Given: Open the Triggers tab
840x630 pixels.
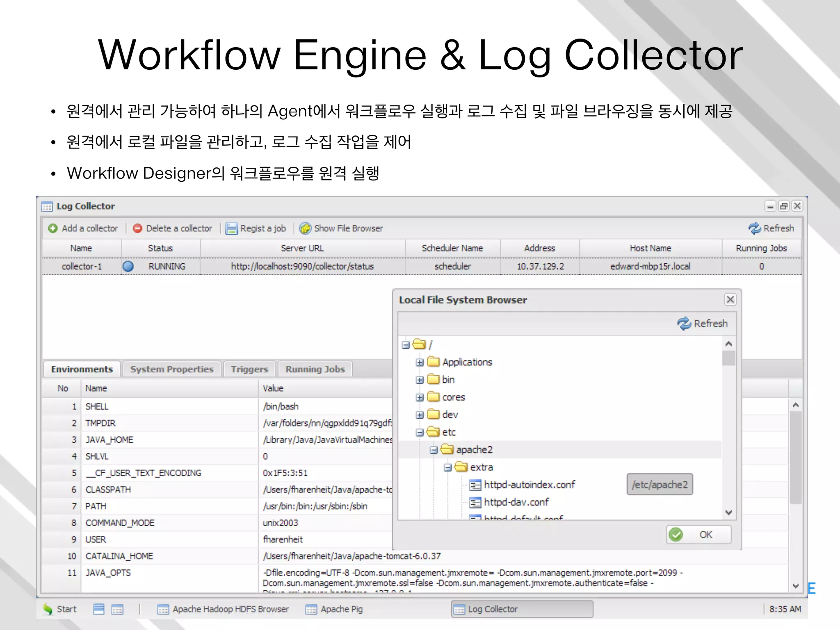Looking at the screenshot, I should 249,369.
